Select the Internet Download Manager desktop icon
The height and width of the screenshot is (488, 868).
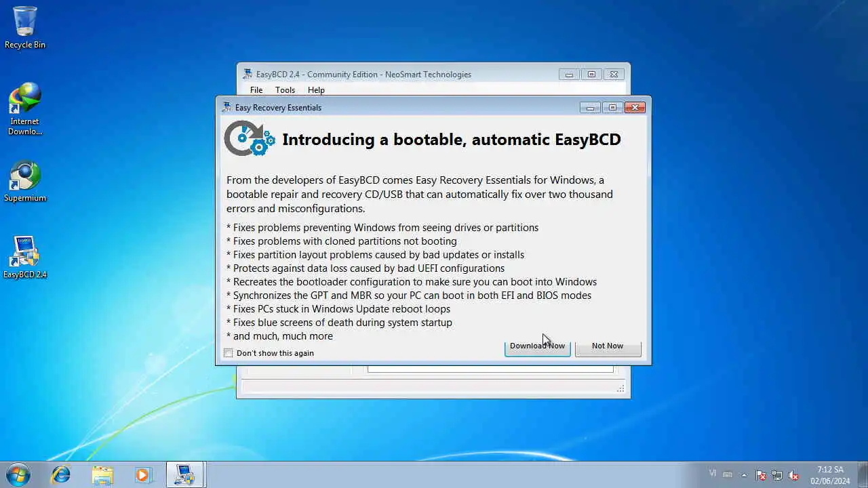(25, 108)
